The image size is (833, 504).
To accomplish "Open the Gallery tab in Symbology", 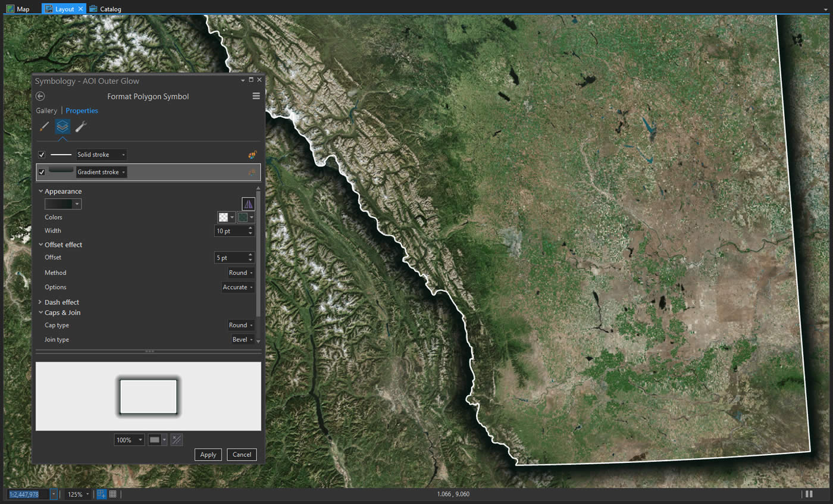I will 46,111.
